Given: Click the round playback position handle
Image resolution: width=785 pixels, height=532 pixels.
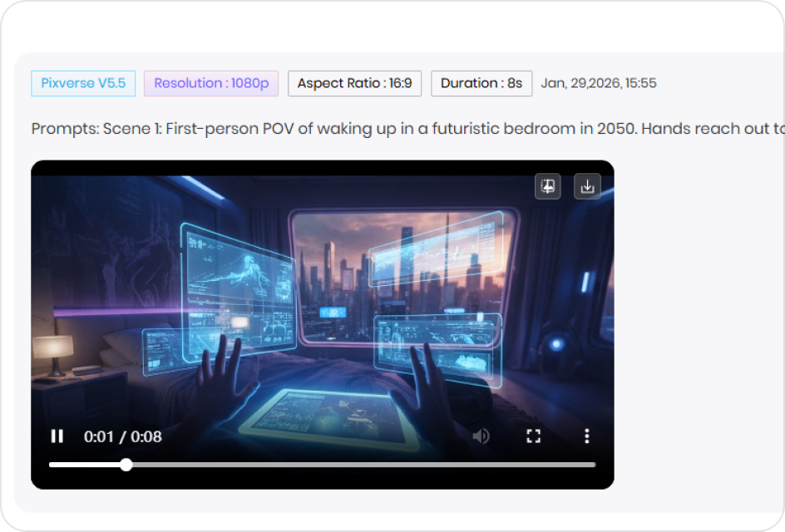Looking at the screenshot, I should click(126, 465).
